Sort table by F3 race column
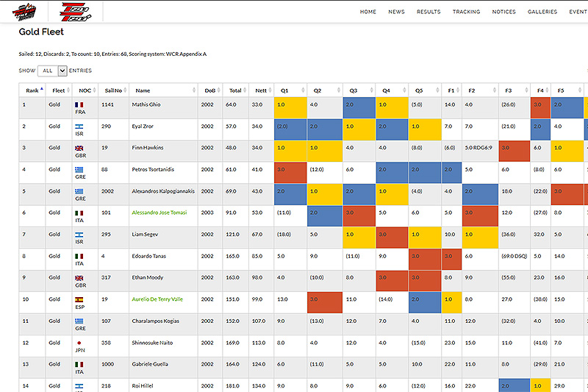Viewport: 588px width, 392px height. click(514, 90)
